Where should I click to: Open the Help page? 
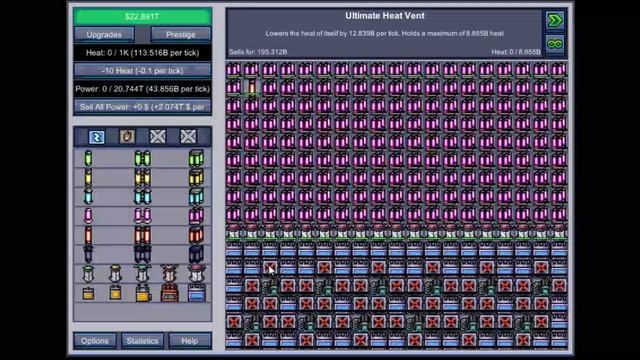tap(190, 341)
